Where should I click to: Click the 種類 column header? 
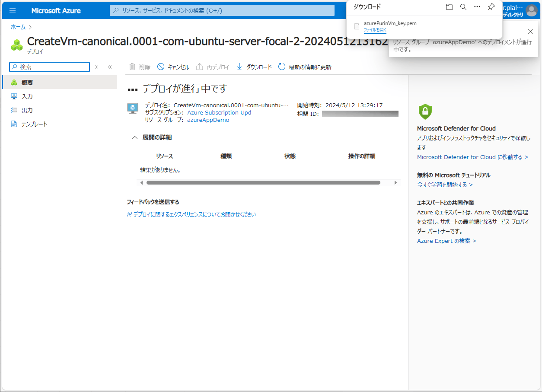[x=226, y=156]
